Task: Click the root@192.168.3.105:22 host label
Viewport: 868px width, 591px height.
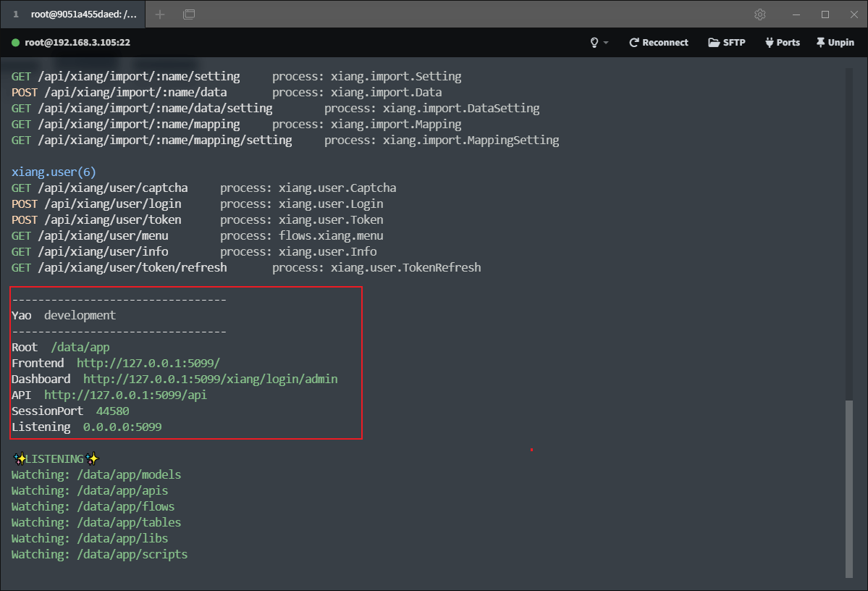Action: [x=77, y=43]
